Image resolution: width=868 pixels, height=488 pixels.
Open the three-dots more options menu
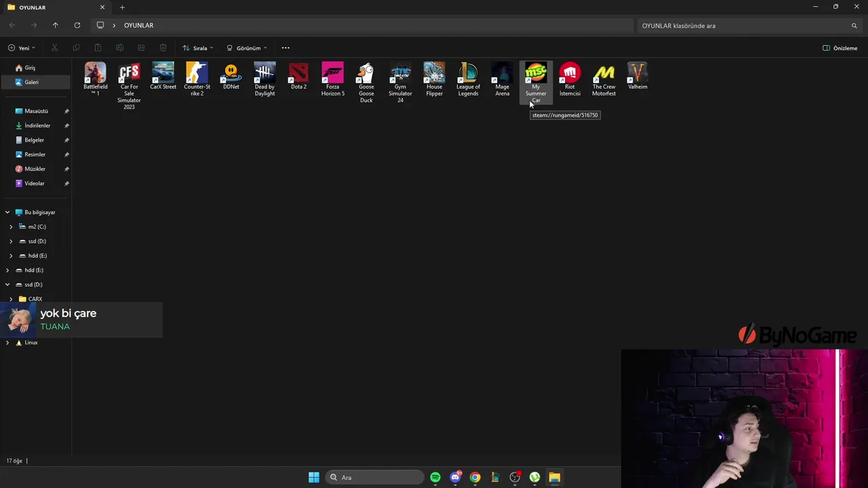tap(285, 48)
